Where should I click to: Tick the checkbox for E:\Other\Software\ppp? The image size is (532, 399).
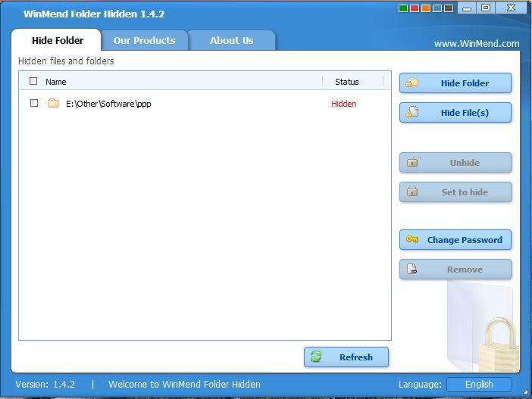click(x=33, y=103)
